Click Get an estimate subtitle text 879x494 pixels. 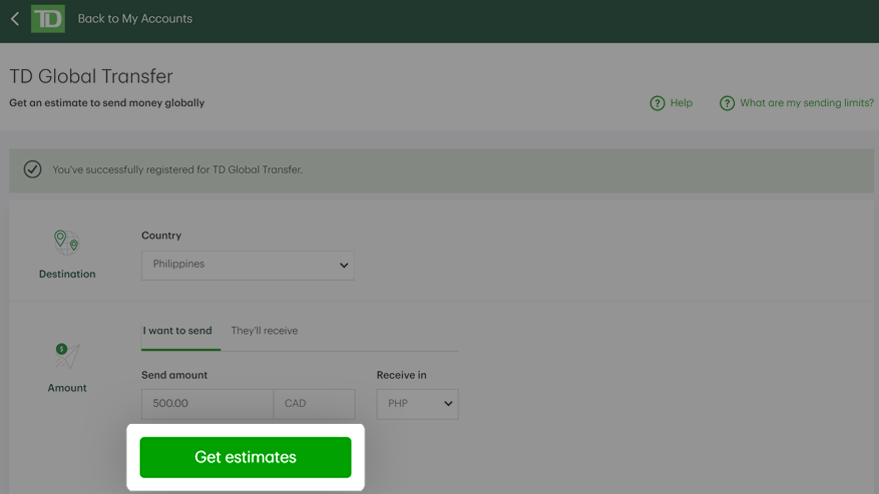point(107,103)
